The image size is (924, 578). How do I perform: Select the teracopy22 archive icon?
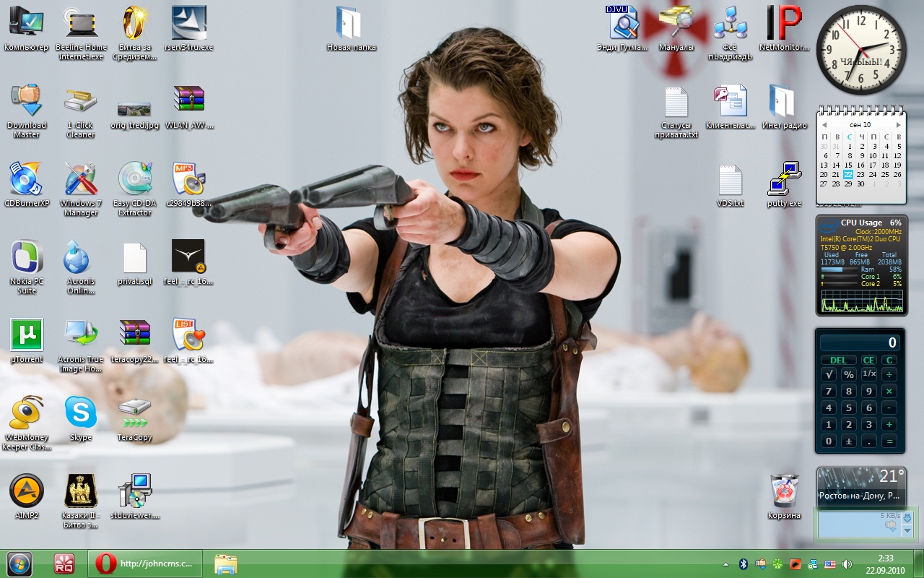135,341
